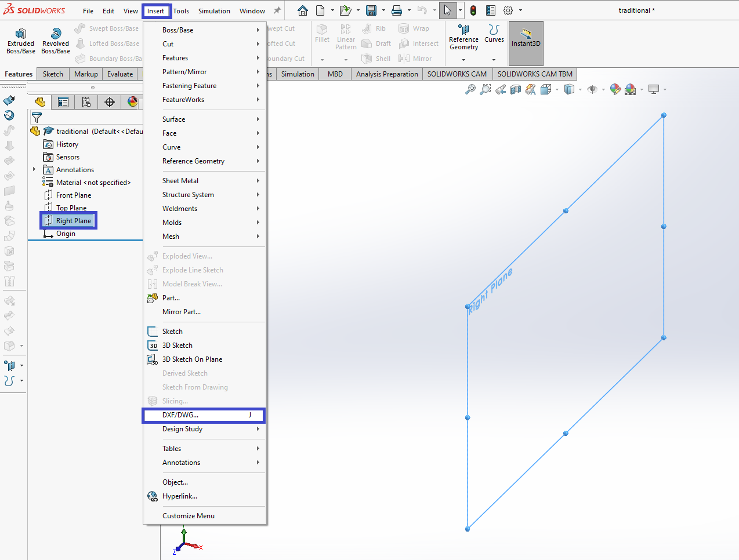
Task: Open the Sheet Metal submenu
Action: tap(205, 180)
